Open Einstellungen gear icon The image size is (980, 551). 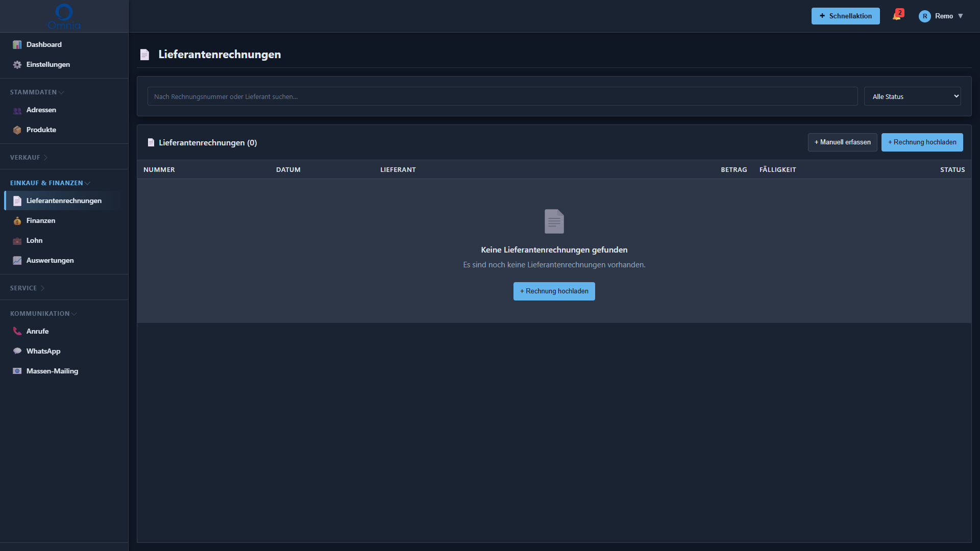17,65
